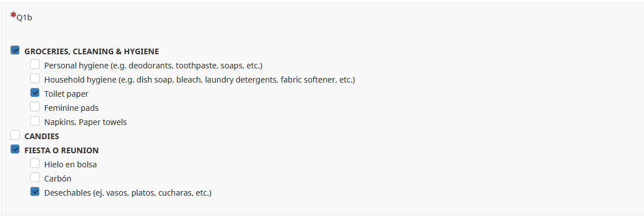Check the Personal hygiene checkbox
This screenshot has width=644, height=216.
(35, 64)
